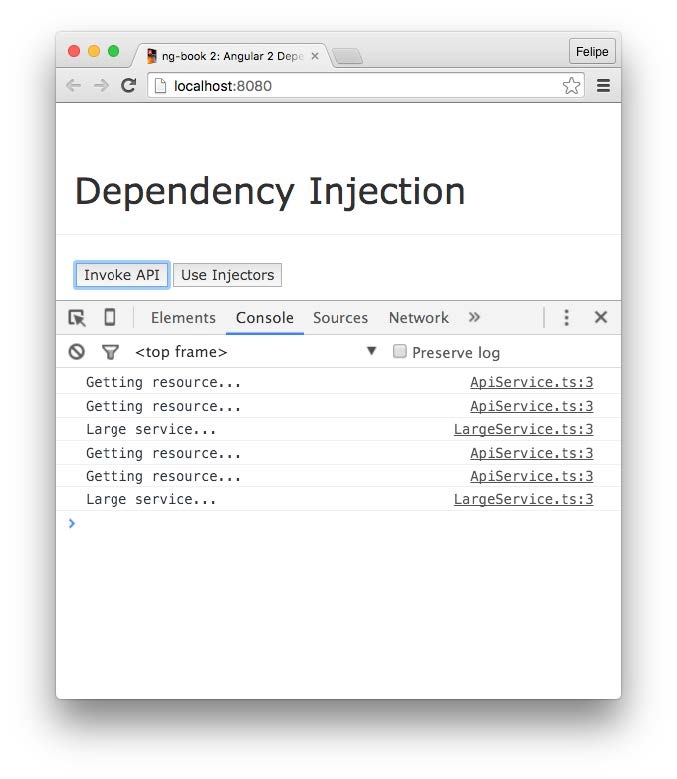The height and width of the screenshot is (779, 677).
Task: Open the first ApiService.ts:3 source link
Action: click(531, 382)
